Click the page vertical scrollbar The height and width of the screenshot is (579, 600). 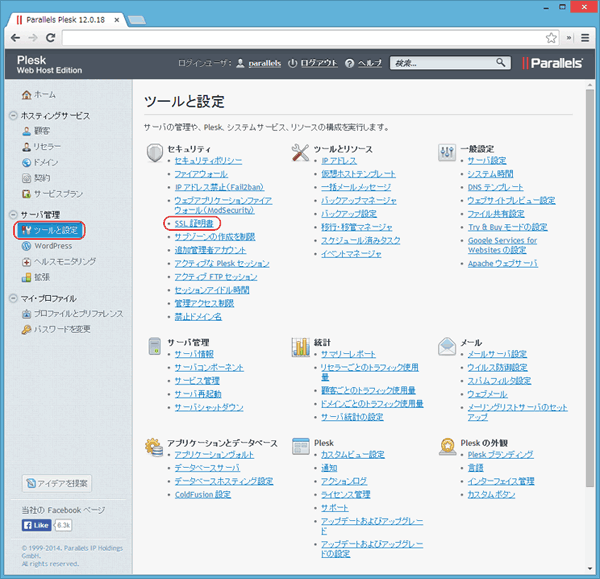pos(589,288)
